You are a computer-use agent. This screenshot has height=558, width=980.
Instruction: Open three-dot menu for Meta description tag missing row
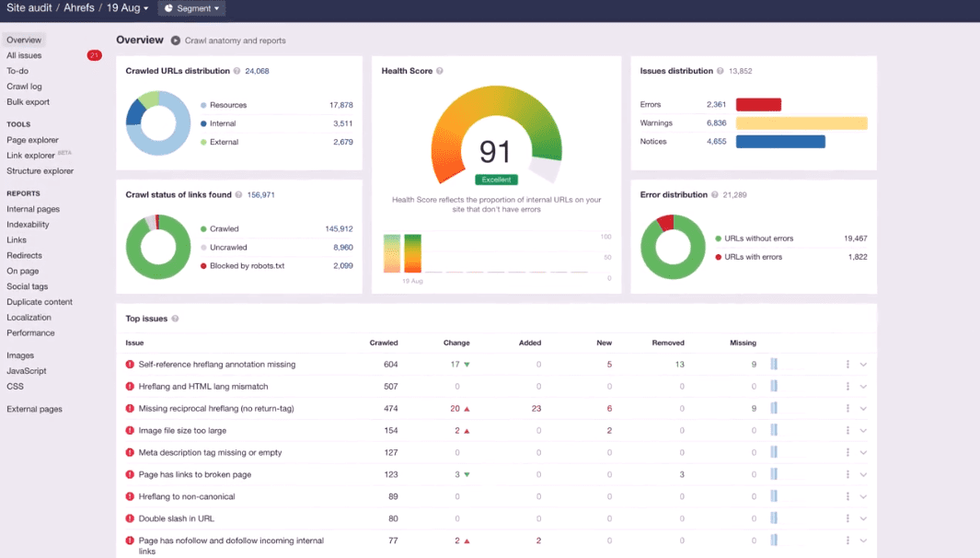point(847,452)
